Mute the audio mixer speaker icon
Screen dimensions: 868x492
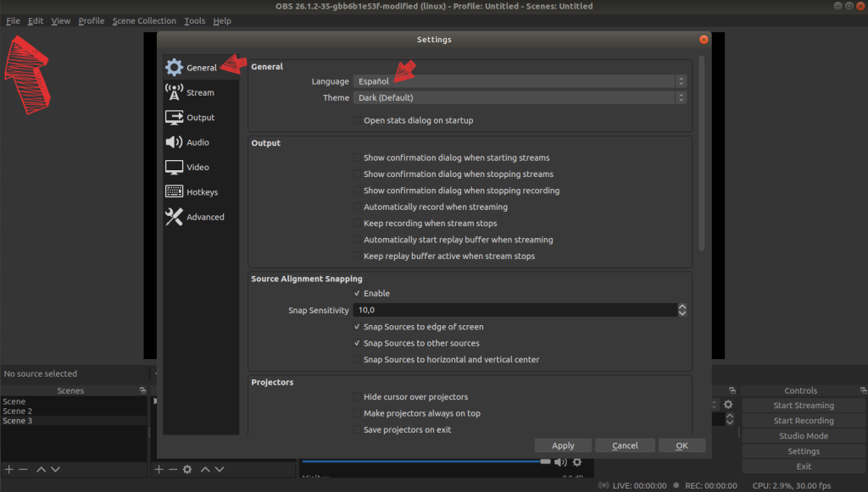pyautogui.click(x=561, y=462)
